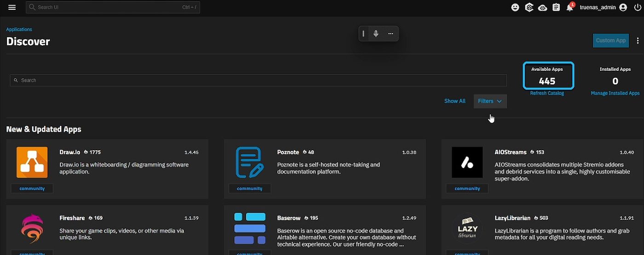Click the Baserow app title
The height and width of the screenshot is (255, 644).
click(x=289, y=218)
